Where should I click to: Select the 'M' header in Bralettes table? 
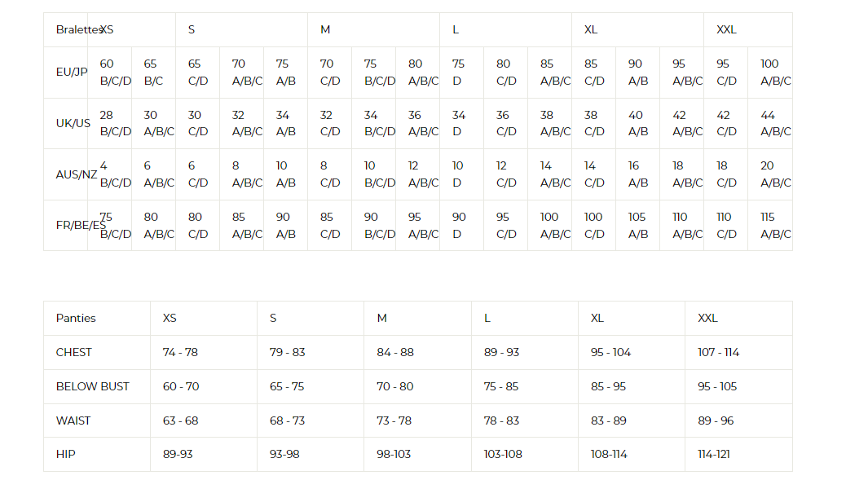tap(373, 30)
